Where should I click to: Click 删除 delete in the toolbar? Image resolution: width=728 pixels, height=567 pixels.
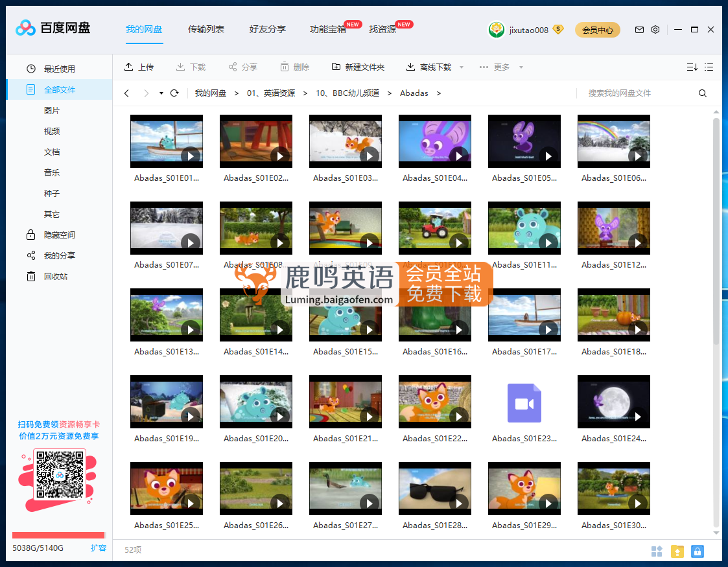(x=295, y=67)
